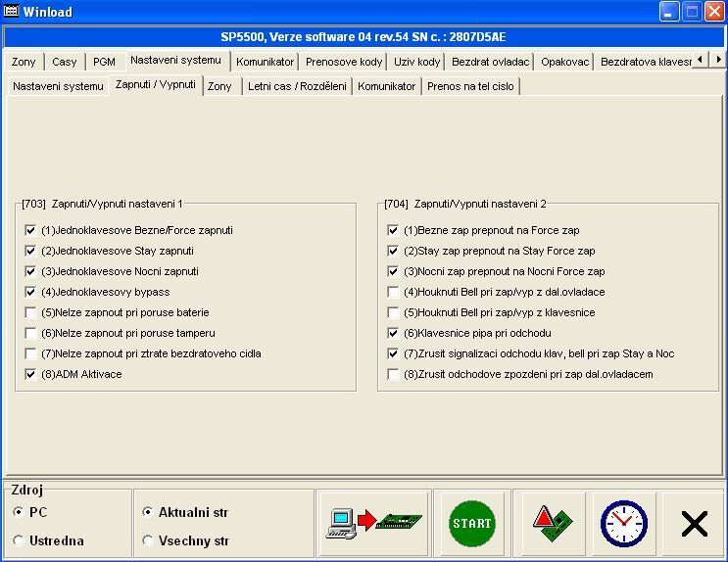
Task: Open the Komunikator main tab
Action: click(265, 62)
